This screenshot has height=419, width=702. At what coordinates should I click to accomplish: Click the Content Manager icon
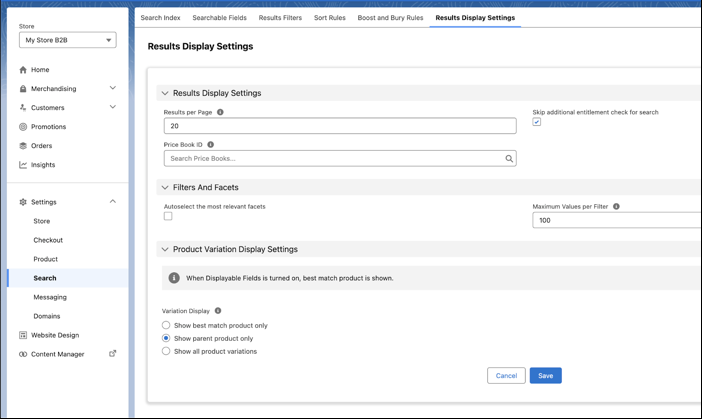(x=23, y=354)
